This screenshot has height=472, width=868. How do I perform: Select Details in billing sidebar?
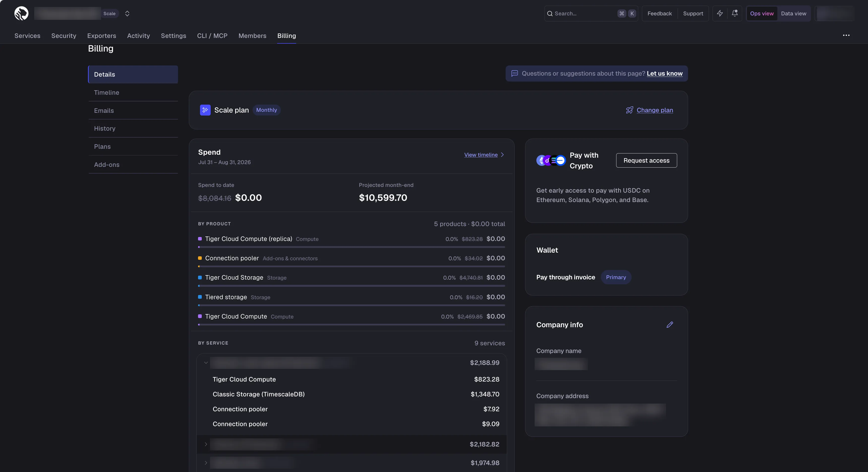click(x=133, y=74)
